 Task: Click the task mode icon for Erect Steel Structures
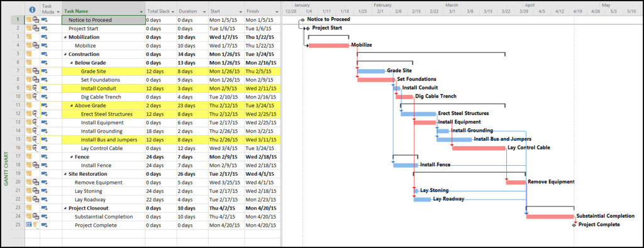click(45, 114)
